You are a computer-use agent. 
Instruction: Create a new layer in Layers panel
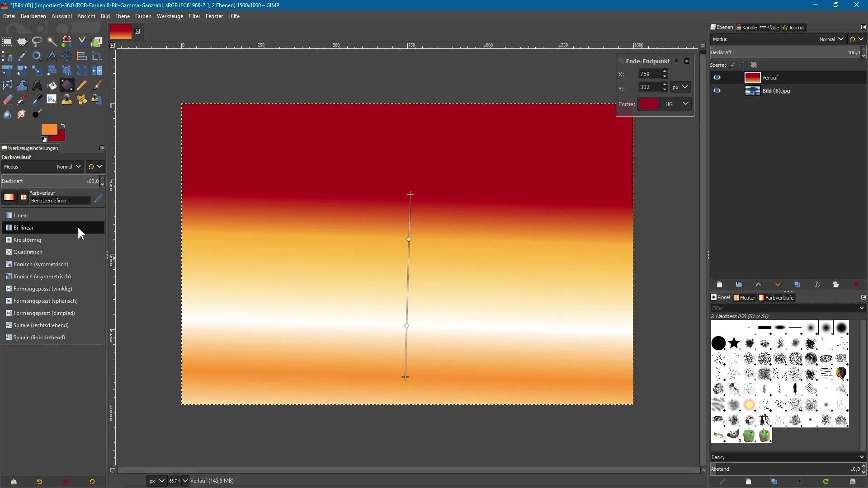(x=719, y=285)
